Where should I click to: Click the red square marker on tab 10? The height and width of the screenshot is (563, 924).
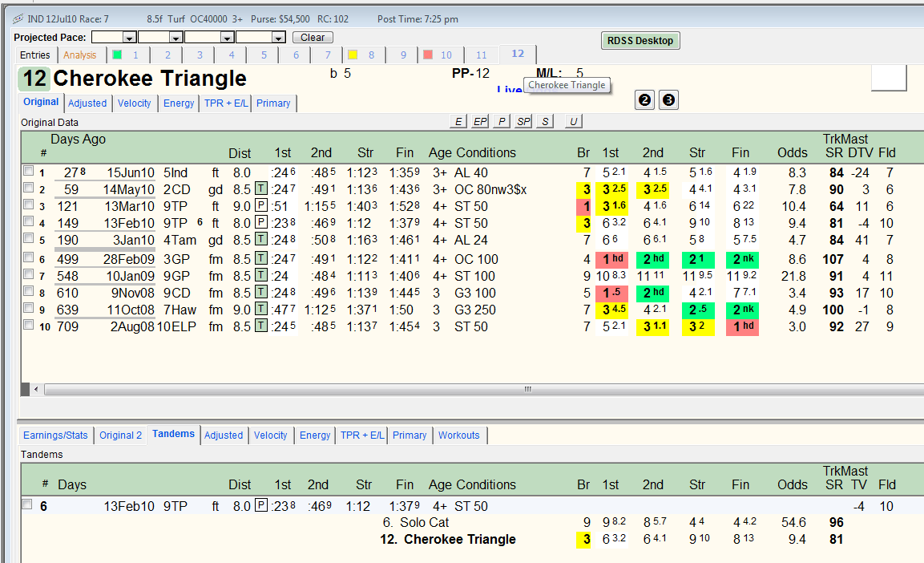429,55
